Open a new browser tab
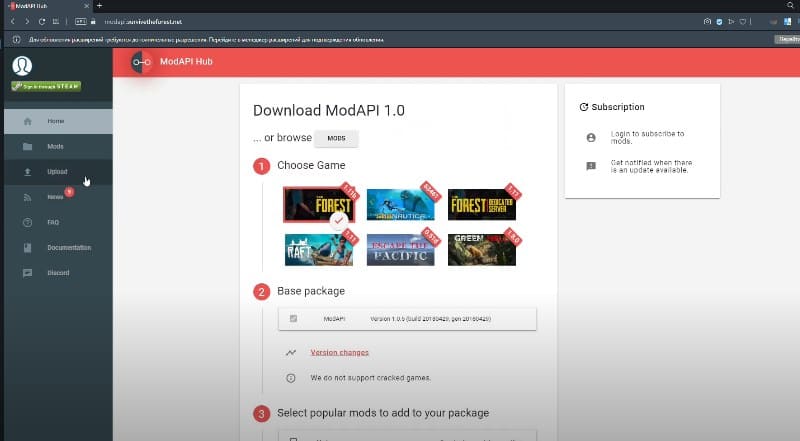Screen dimensions: 800x441 pos(99,6)
